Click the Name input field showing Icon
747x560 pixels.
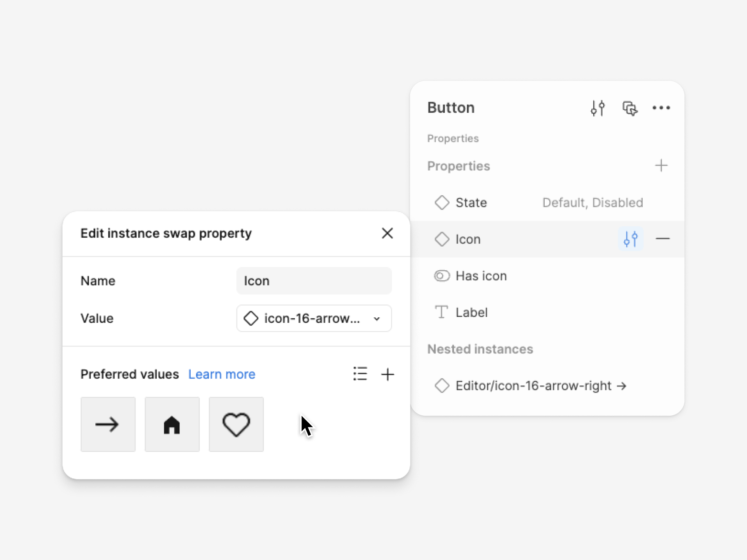(314, 281)
